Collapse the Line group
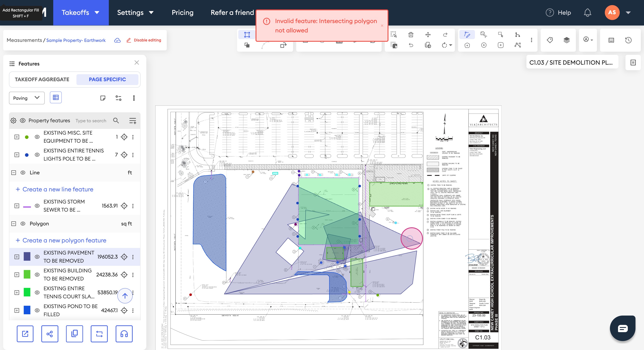 [x=14, y=172]
